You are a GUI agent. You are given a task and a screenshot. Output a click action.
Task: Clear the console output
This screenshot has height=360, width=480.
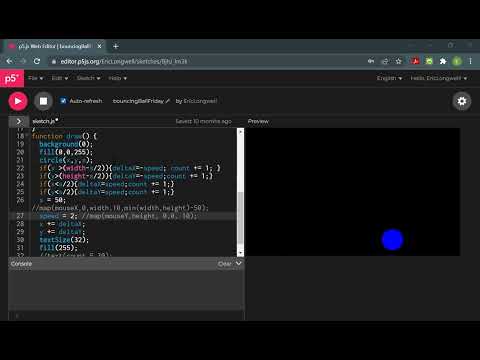224,264
